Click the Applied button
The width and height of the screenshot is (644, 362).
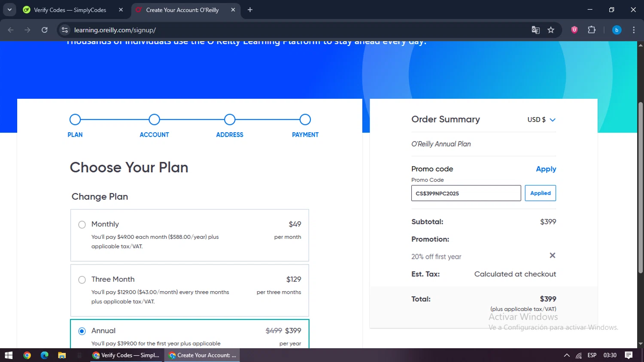point(540,193)
